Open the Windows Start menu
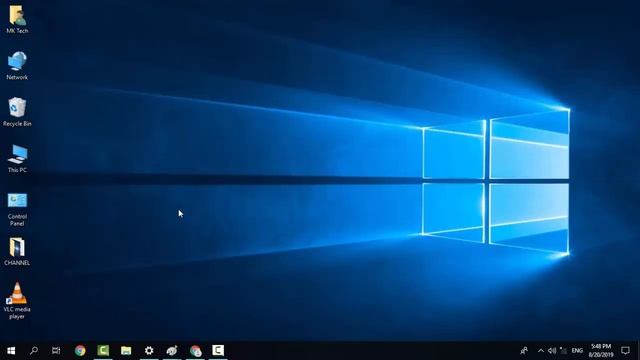This screenshot has width=640, height=360. 11,351
